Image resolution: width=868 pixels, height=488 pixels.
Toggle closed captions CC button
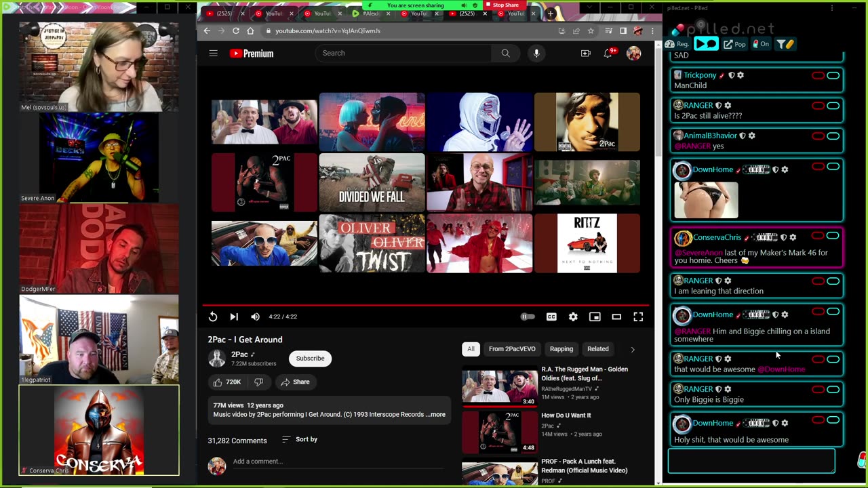pyautogui.click(x=551, y=317)
